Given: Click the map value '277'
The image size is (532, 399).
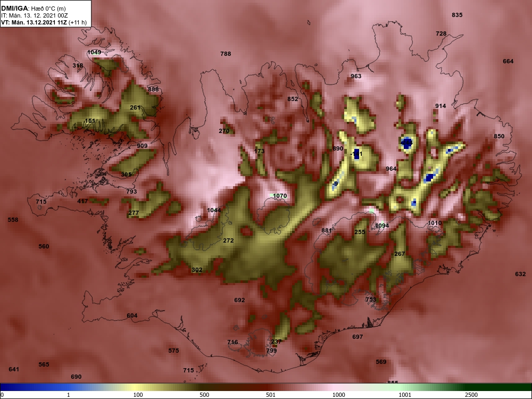Looking at the screenshot, I should [134, 213].
